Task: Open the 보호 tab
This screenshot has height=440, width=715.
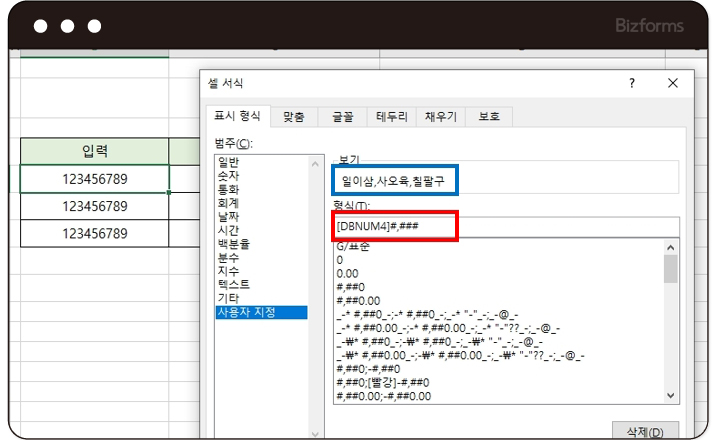Action: pos(489,117)
